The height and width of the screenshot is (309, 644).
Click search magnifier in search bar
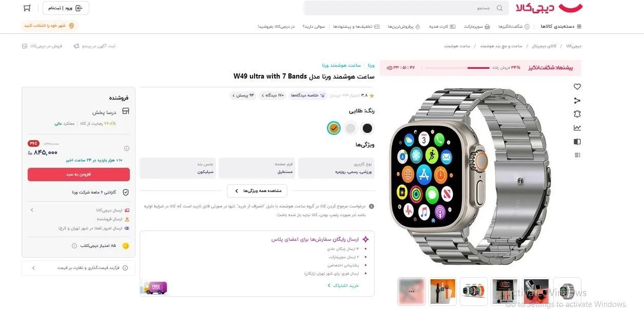[500, 8]
